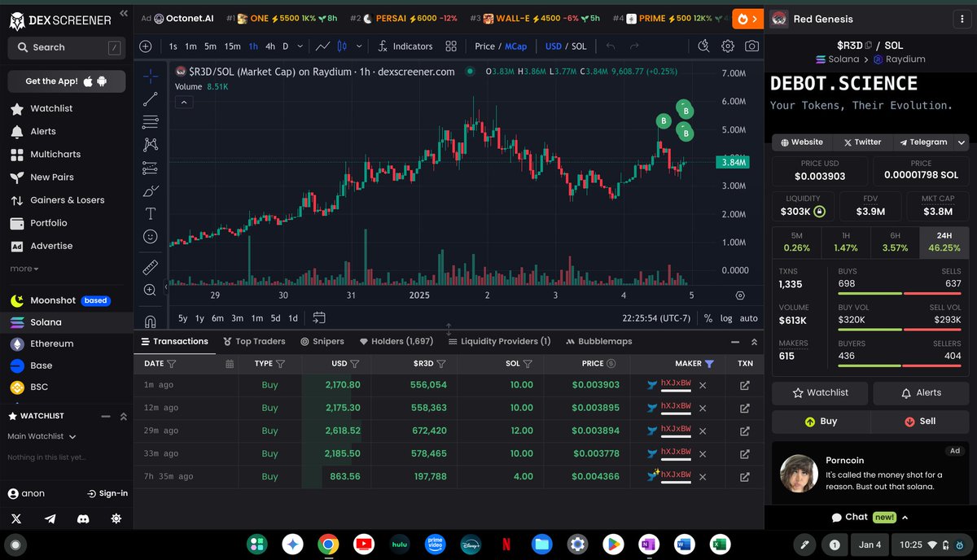Switch chart to Price view

[x=484, y=46]
